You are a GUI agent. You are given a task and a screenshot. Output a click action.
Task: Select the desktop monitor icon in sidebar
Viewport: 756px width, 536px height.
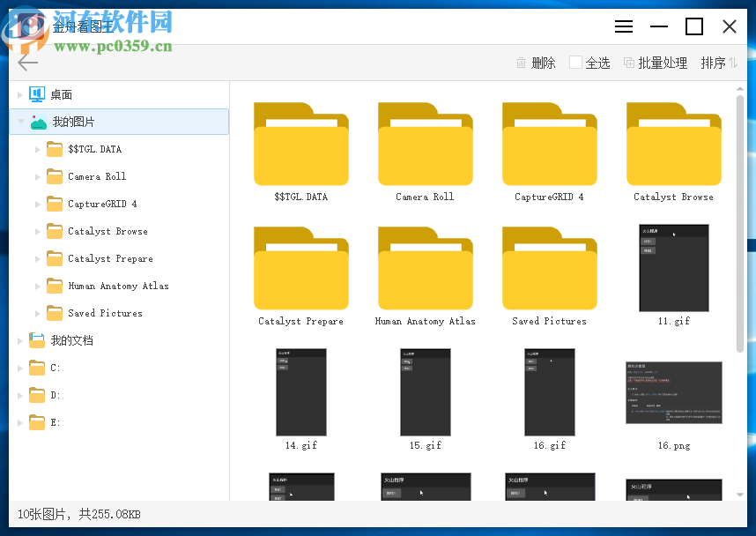pyautogui.click(x=37, y=94)
